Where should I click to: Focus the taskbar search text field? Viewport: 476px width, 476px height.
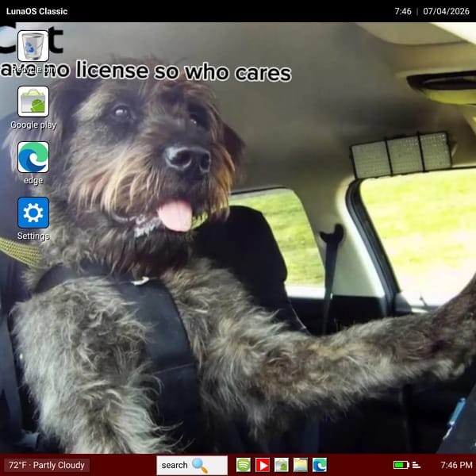(192, 465)
